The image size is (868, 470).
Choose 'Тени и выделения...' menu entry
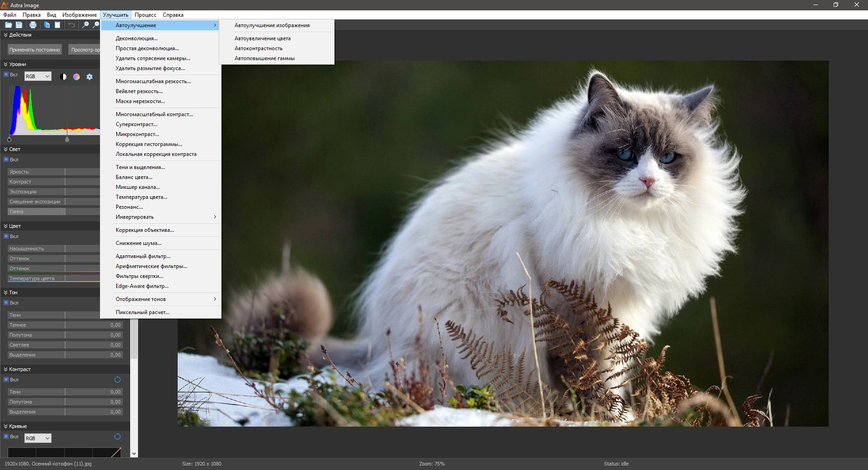[161, 167]
